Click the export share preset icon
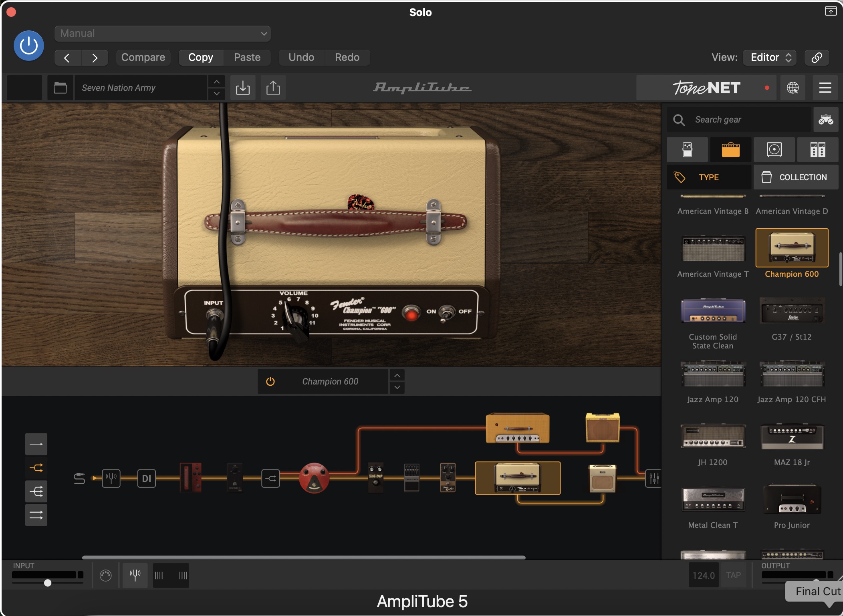The width and height of the screenshot is (843, 616). click(273, 87)
